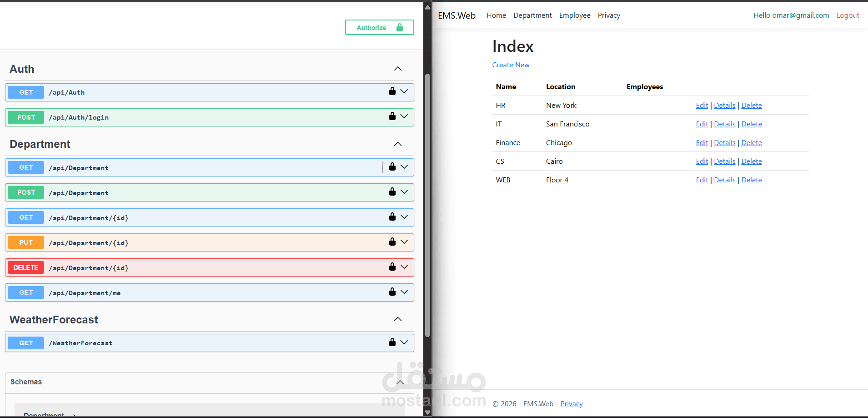Collapse the Department section
This screenshot has width=868, height=418.
[x=398, y=144]
